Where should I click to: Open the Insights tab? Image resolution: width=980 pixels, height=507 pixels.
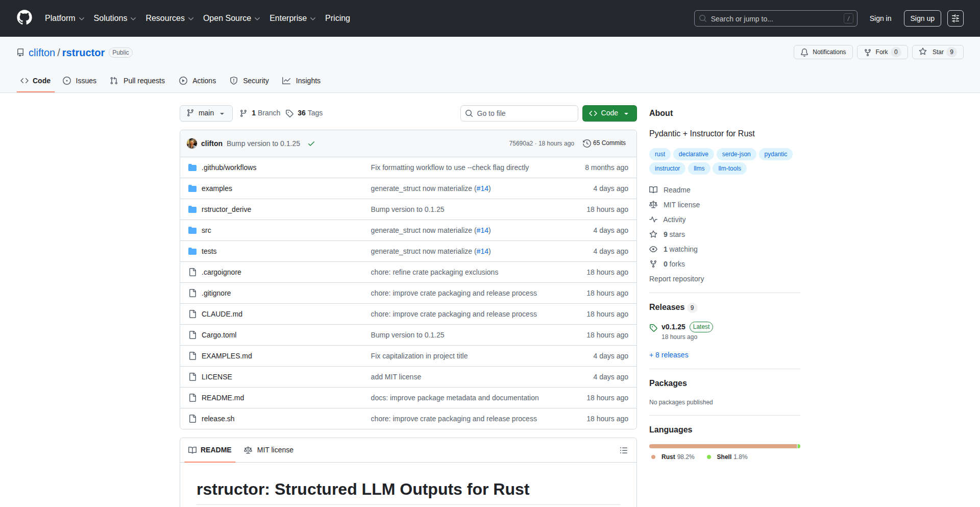(302, 80)
